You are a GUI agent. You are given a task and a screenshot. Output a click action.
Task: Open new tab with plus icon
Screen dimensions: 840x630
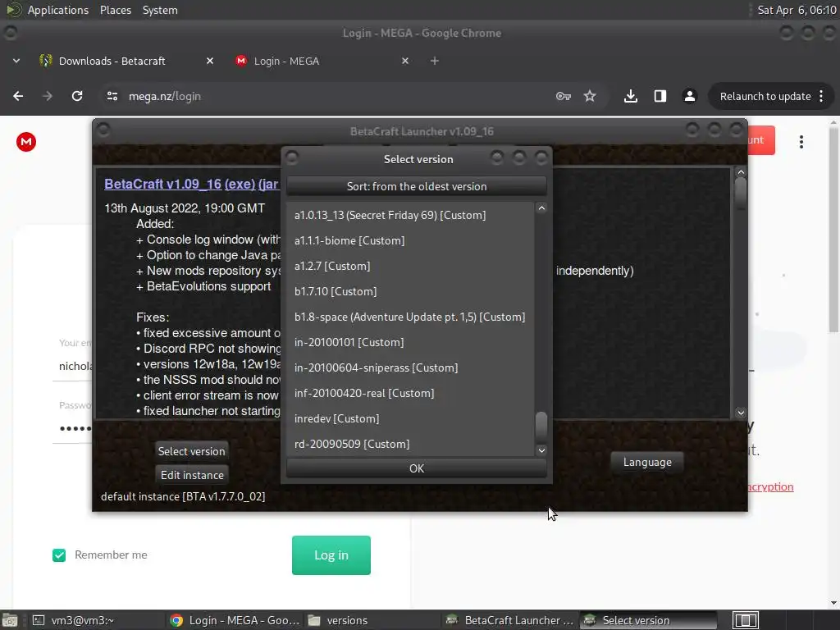point(435,61)
